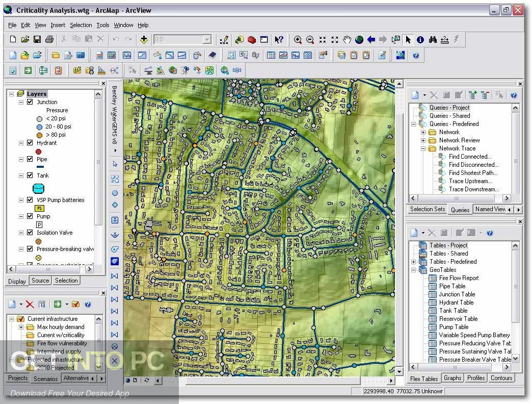Click the map view scroll-up arrow
This screenshot has height=404, width=532.
click(400, 84)
